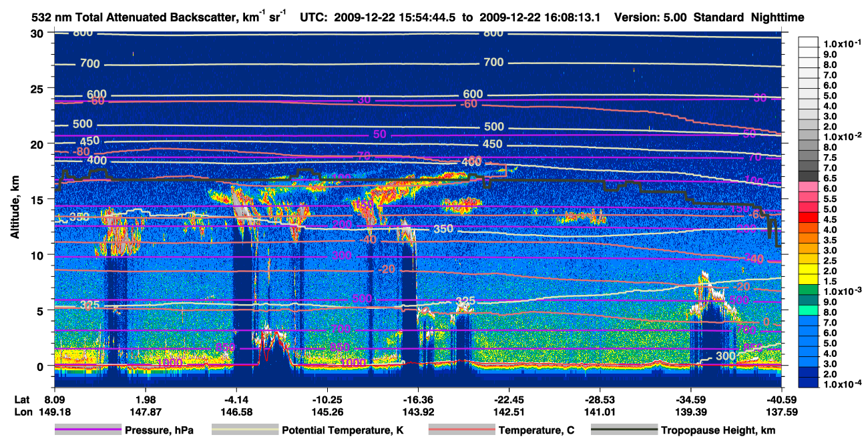Click the Potential Temperature legend's line sample
Image resolution: width=868 pixels, height=445 pixels.
click(244, 430)
